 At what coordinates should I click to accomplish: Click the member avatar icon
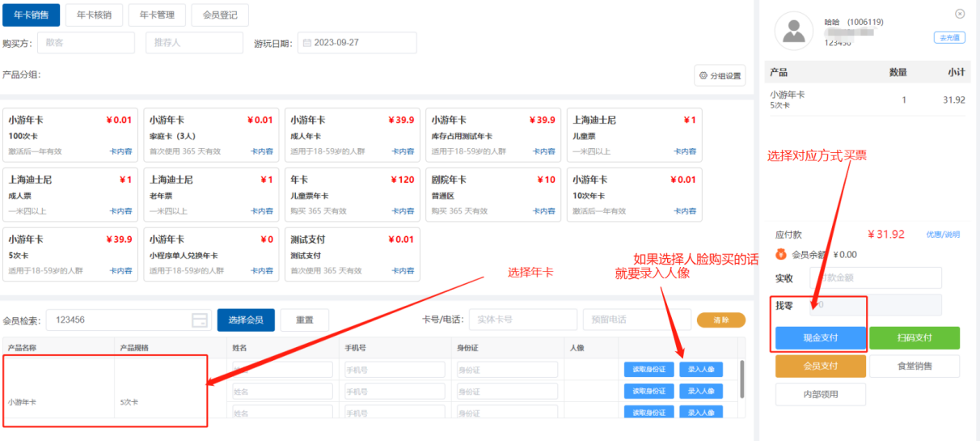click(x=793, y=31)
